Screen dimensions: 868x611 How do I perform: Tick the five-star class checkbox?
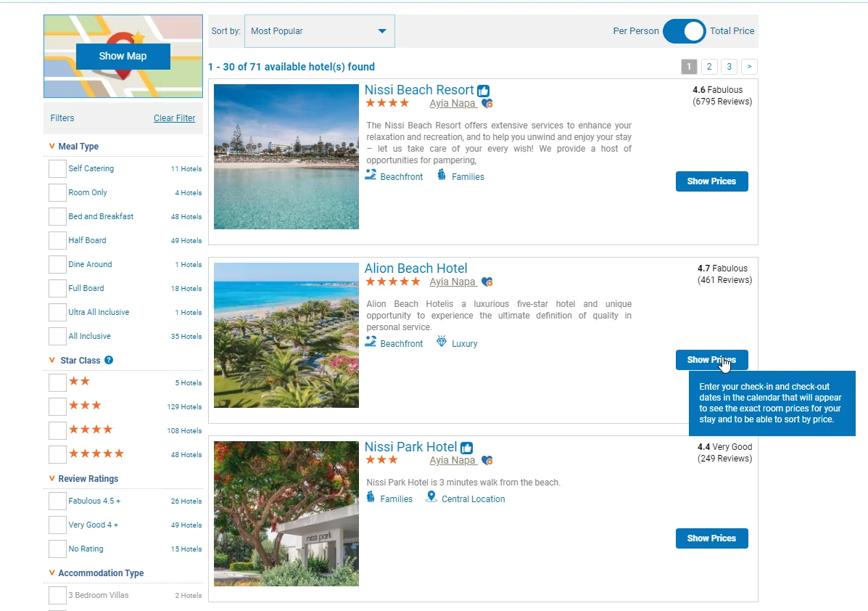[x=57, y=454]
